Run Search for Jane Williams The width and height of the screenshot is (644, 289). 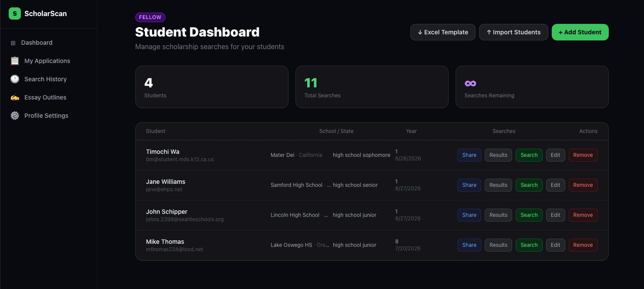pyautogui.click(x=529, y=185)
